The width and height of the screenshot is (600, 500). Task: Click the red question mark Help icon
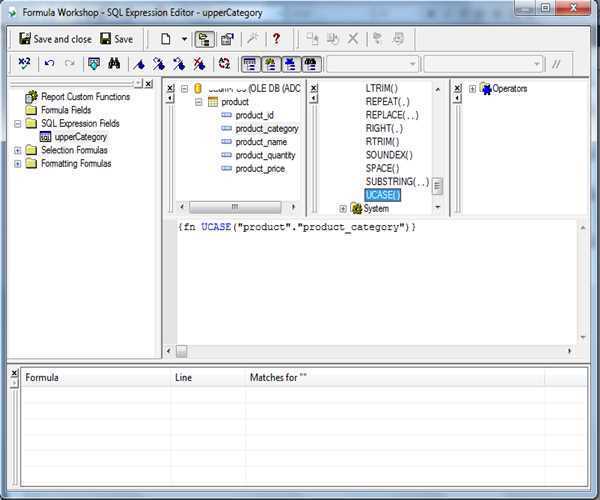pyautogui.click(x=276, y=39)
